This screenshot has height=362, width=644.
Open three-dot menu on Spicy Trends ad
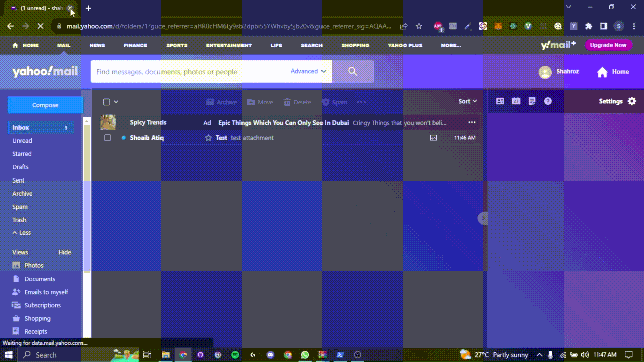pyautogui.click(x=472, y=122)
